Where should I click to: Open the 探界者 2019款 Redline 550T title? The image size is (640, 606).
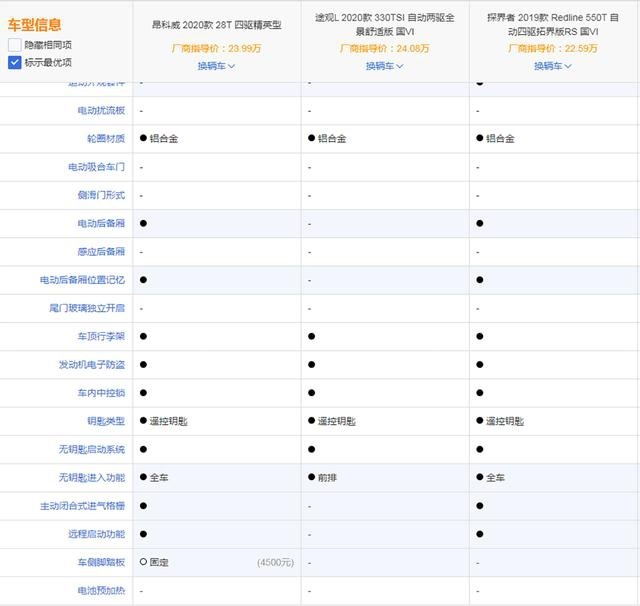tap(553, 24)
